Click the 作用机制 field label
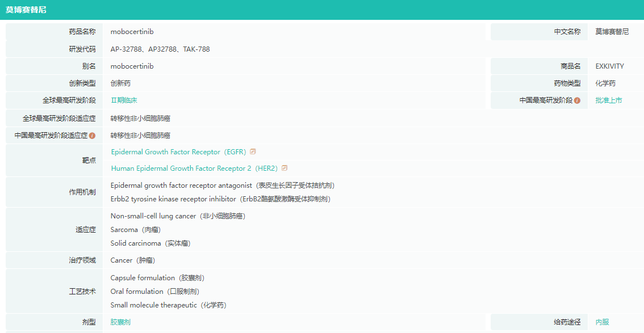 pos(82,192)
